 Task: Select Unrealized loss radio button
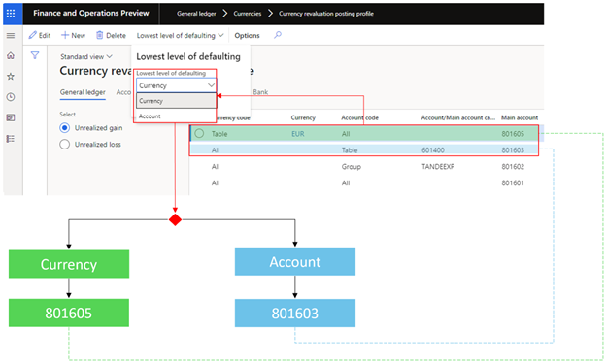(64, 144)
